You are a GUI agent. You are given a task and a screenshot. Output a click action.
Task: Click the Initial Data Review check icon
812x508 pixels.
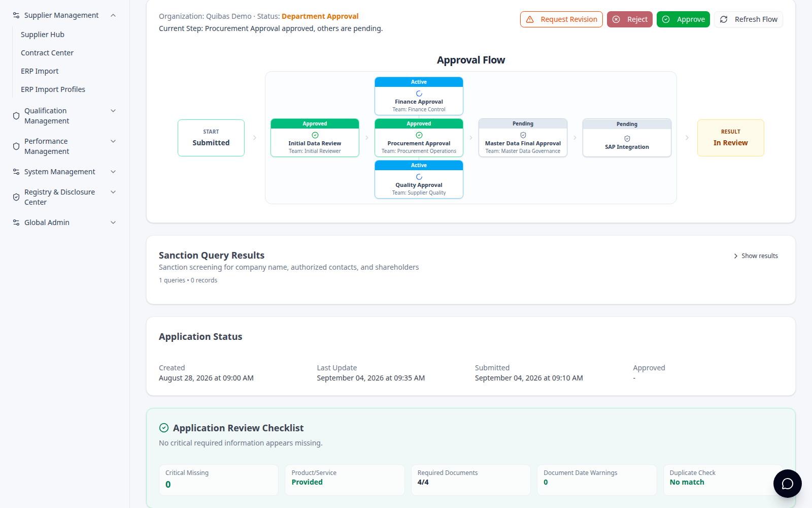[x=315, y=135]
